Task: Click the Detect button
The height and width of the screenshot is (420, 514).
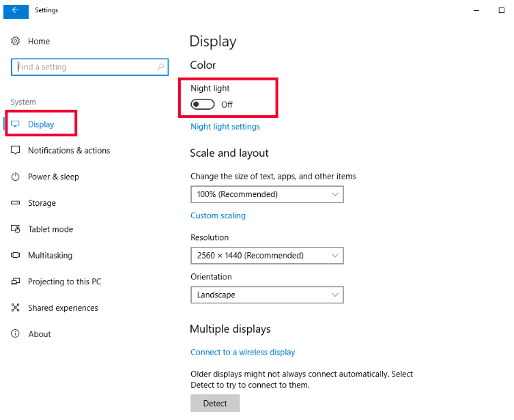Action: (215, 403)
